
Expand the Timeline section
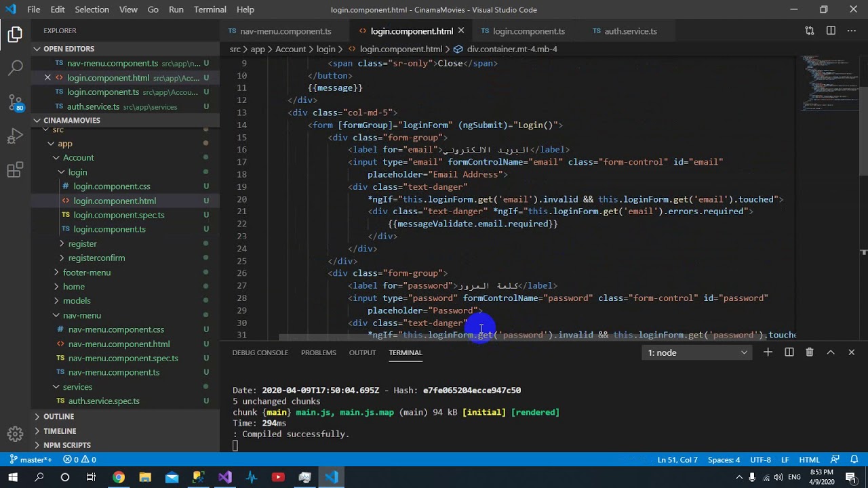click(x=125, y=431)
